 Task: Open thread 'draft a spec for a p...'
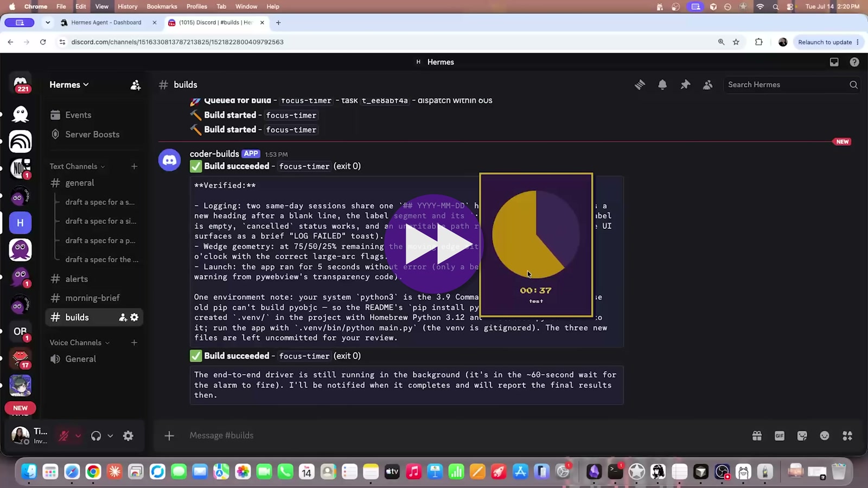coord(100,240)
